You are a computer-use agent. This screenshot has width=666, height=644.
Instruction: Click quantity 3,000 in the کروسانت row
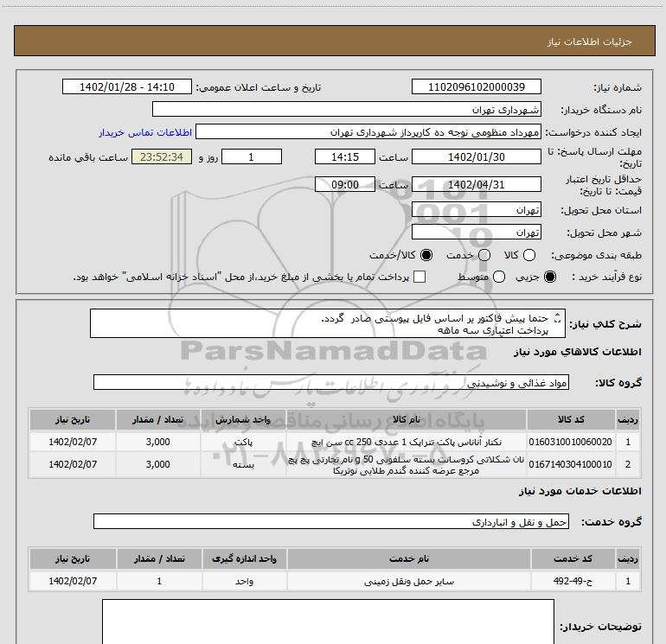point(157,464)
